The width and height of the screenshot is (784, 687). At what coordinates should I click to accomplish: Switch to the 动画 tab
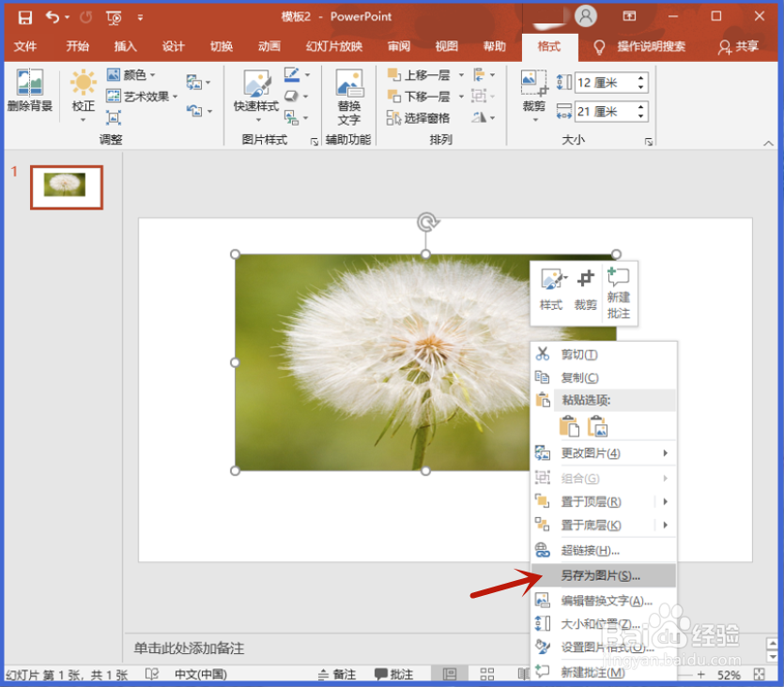pos(269,47)
